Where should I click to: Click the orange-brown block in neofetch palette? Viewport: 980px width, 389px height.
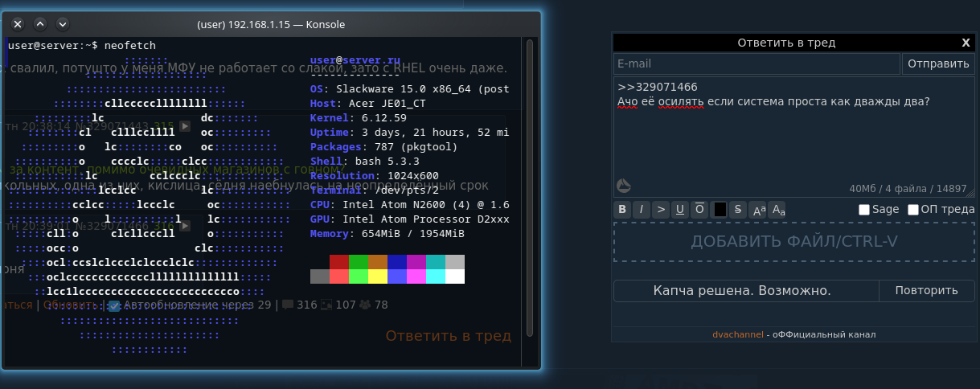coord(378,262)
